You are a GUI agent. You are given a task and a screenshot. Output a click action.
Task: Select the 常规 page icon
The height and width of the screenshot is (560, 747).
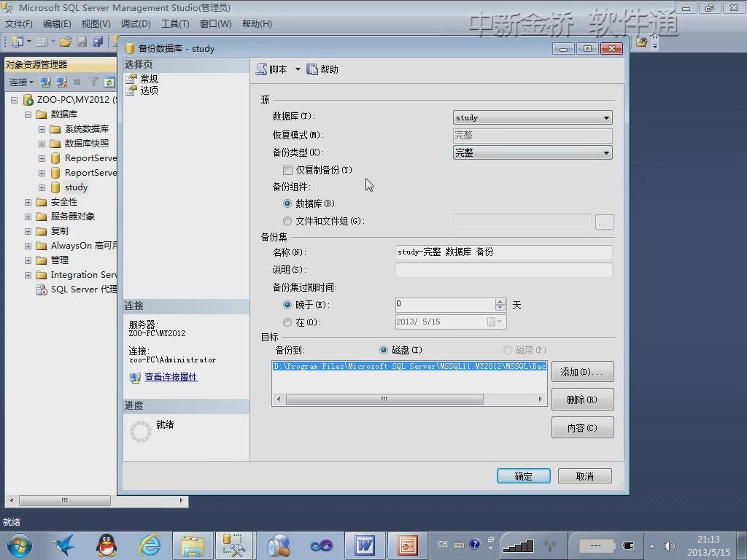tap(131, 79)
